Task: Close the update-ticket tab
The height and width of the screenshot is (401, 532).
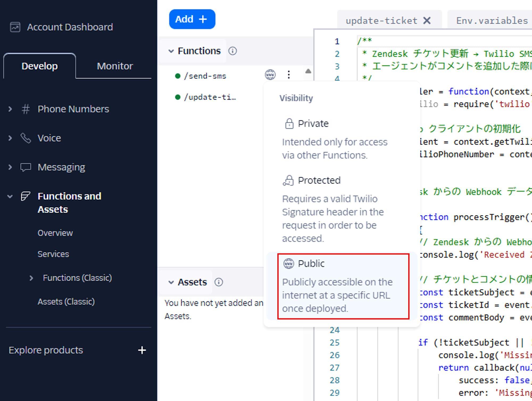Action: click(427, 20)
